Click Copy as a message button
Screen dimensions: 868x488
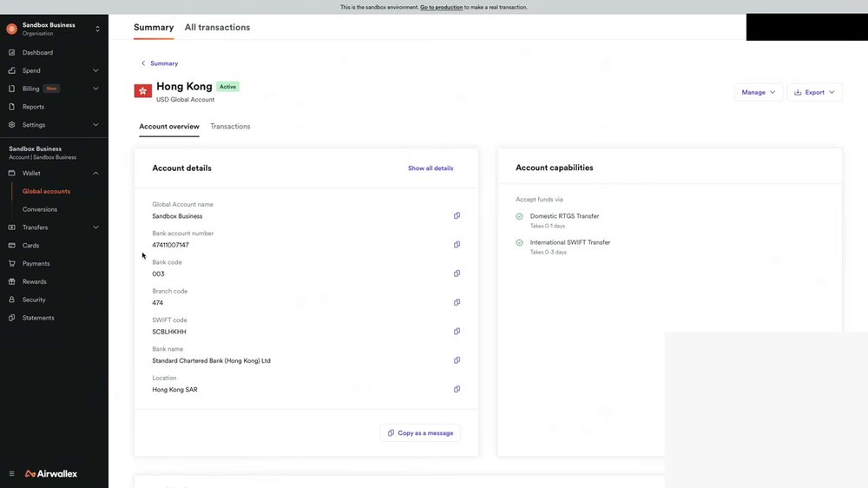[x=420, y=432]
